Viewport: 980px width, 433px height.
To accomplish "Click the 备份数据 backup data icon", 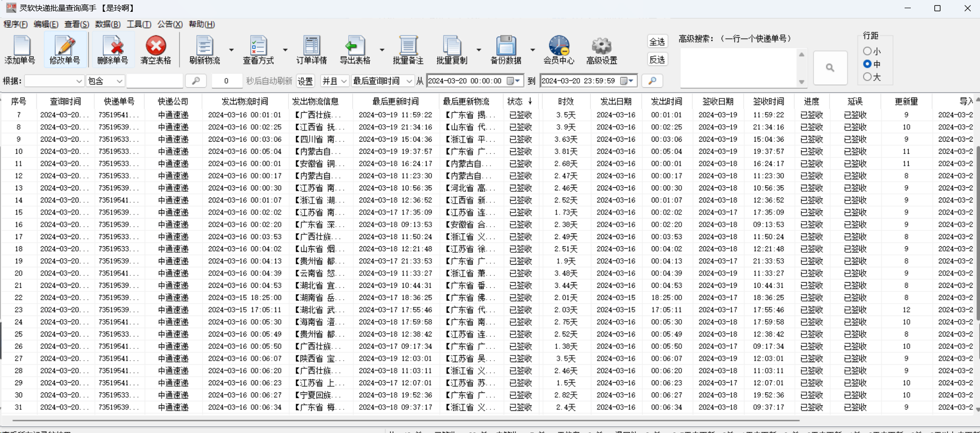I will 506,50.
